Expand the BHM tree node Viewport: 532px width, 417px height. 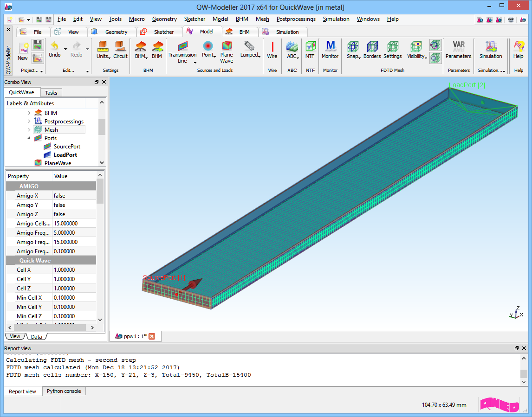[x=29, y=113]
